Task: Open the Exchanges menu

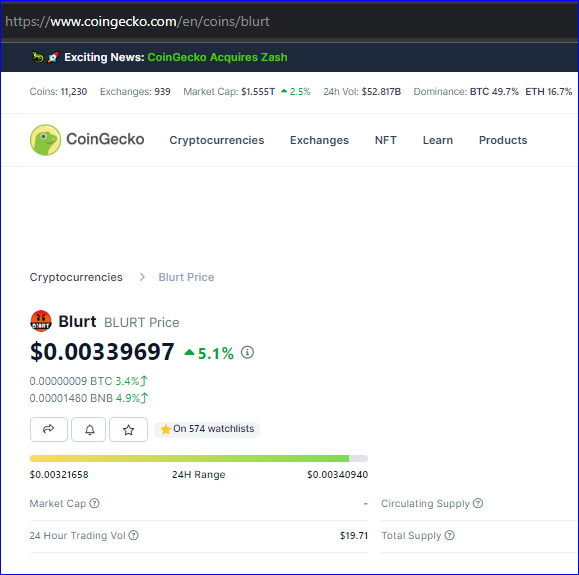Action: click(319, 140)
